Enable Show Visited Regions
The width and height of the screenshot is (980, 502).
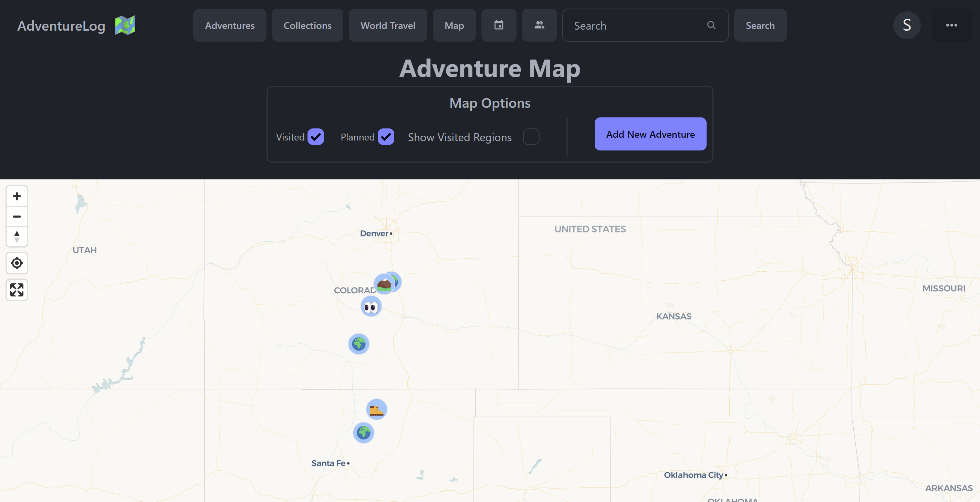[x=531, y=137]
